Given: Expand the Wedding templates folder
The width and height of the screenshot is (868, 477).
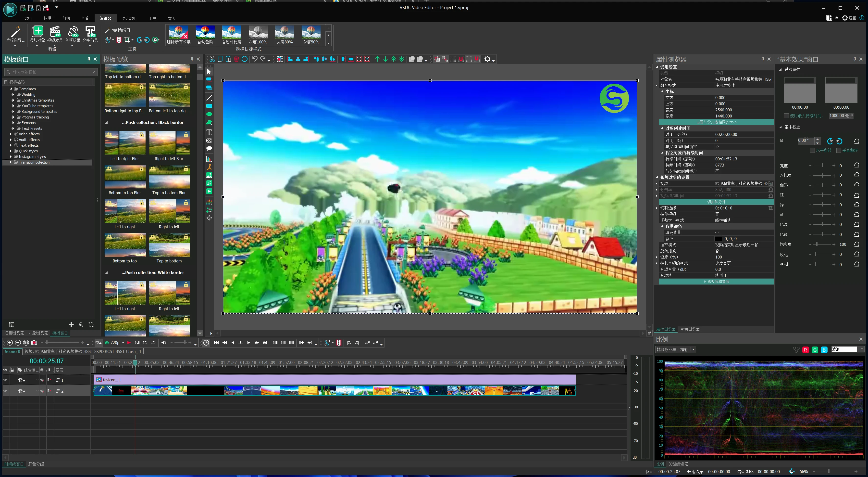Looking at the screenshot, I should [13, 95].
